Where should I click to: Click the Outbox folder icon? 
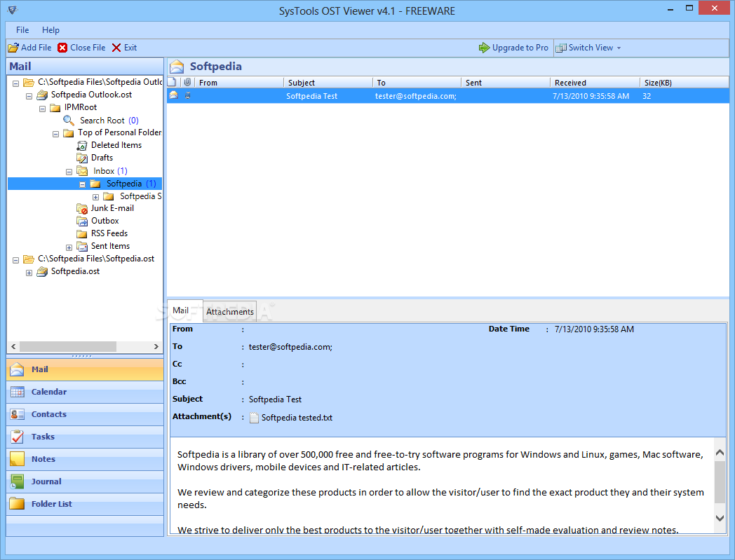pos(82,221)
